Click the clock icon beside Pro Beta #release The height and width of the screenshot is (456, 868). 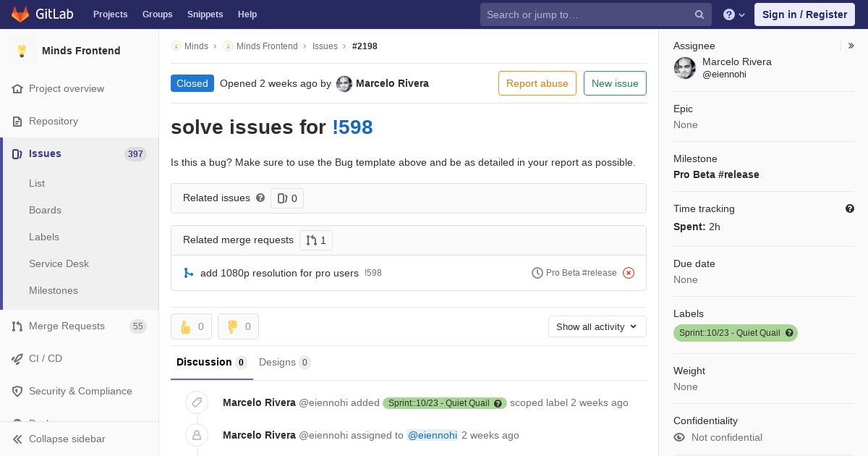coord(537,273)
